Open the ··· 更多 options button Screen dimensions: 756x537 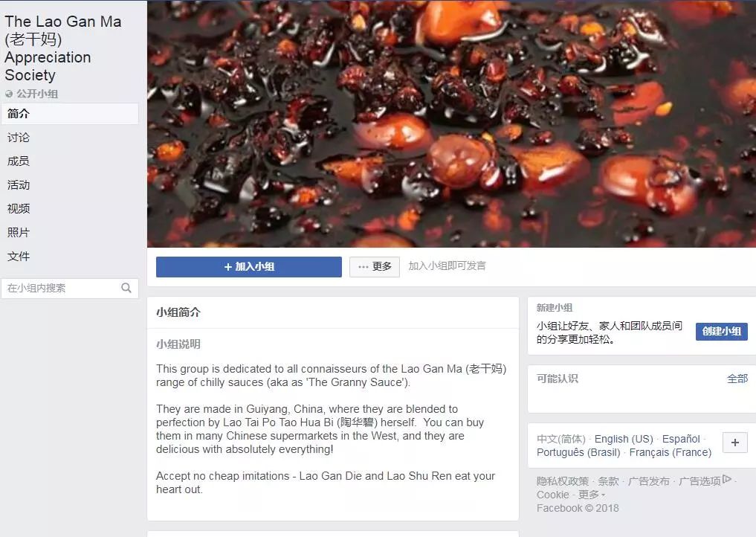[375, 267]
